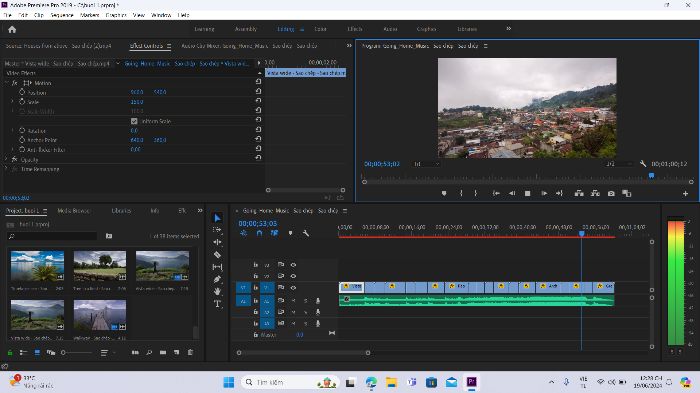Reset the Position parameter
The image size is (700, 393).
[258, 91]
